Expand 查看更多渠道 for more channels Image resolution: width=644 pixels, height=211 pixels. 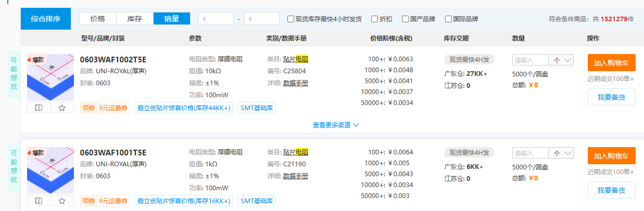coord(336,125)
